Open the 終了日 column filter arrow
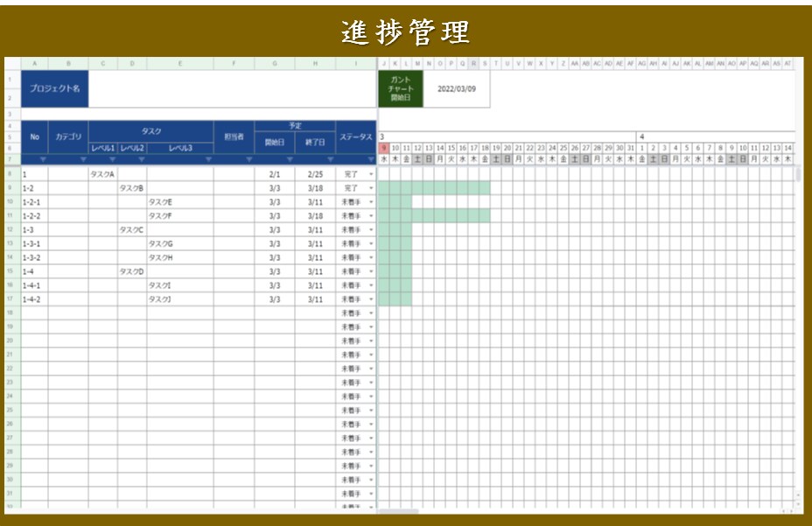Screen dimensions: 812x526 tap(331, 159)
